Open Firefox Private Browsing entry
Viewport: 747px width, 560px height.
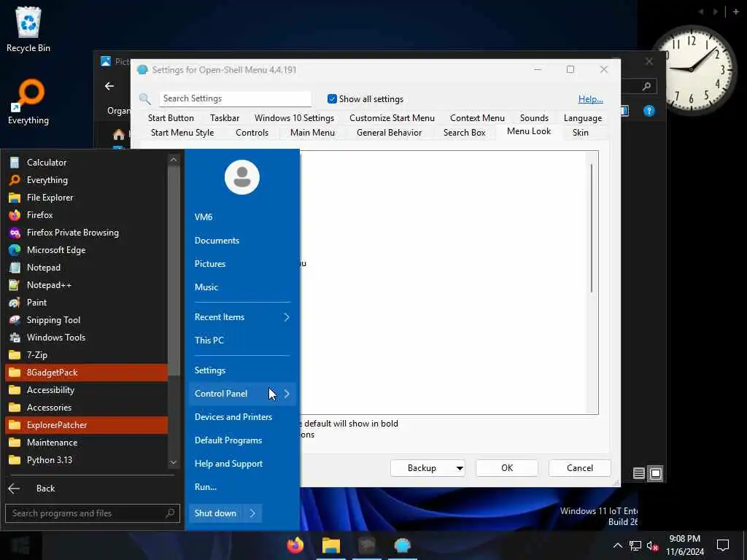86,233
